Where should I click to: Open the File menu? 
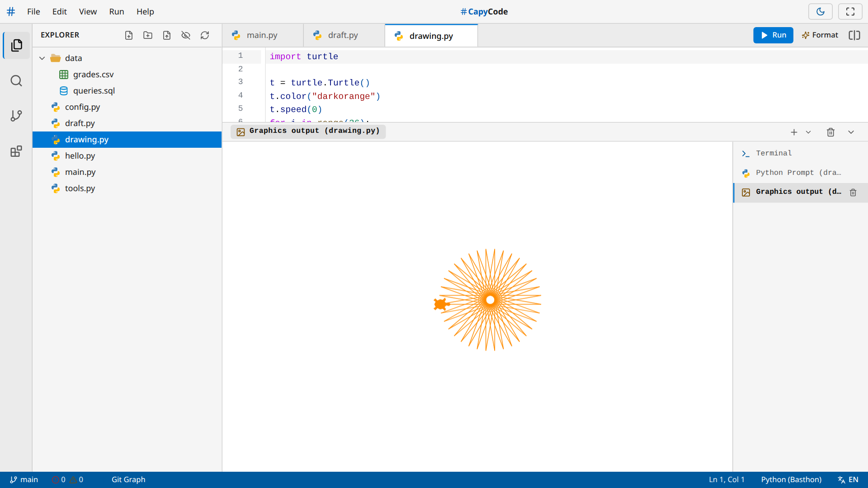click(33, 12)
